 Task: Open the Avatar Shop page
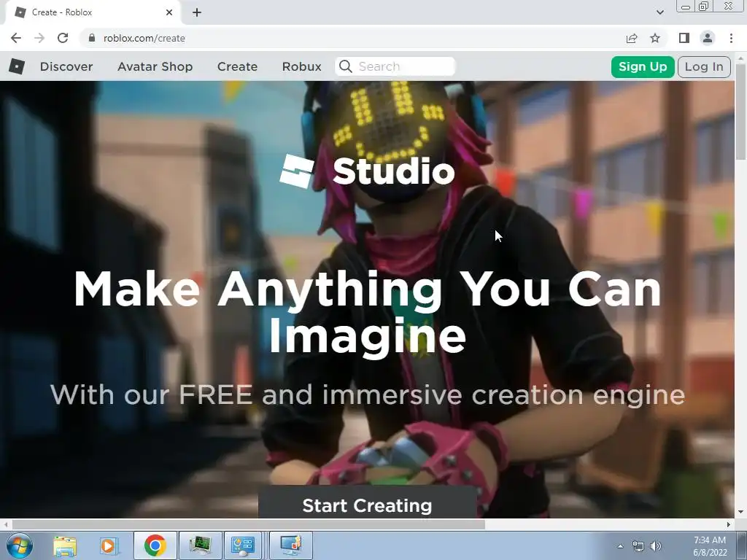(155, 66)
